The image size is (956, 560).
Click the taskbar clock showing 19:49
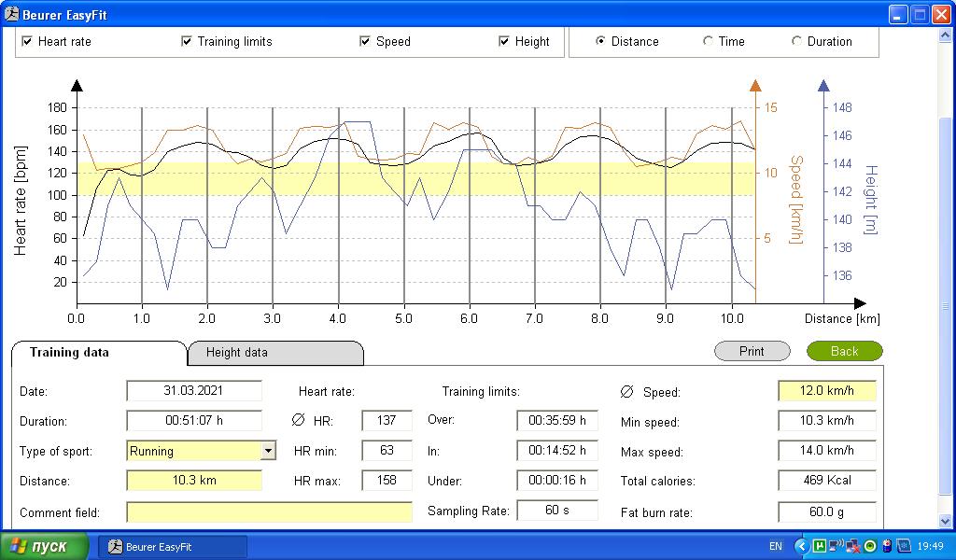click(931, 547)
